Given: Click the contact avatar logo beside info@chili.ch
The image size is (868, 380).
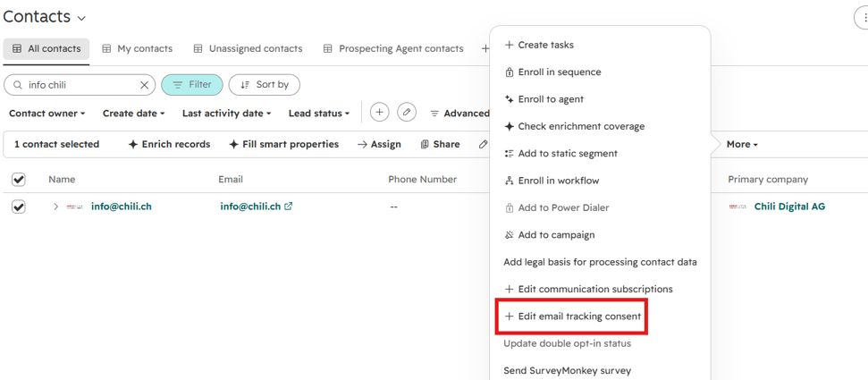Looking at the screenshot, I should click(75, 207).
